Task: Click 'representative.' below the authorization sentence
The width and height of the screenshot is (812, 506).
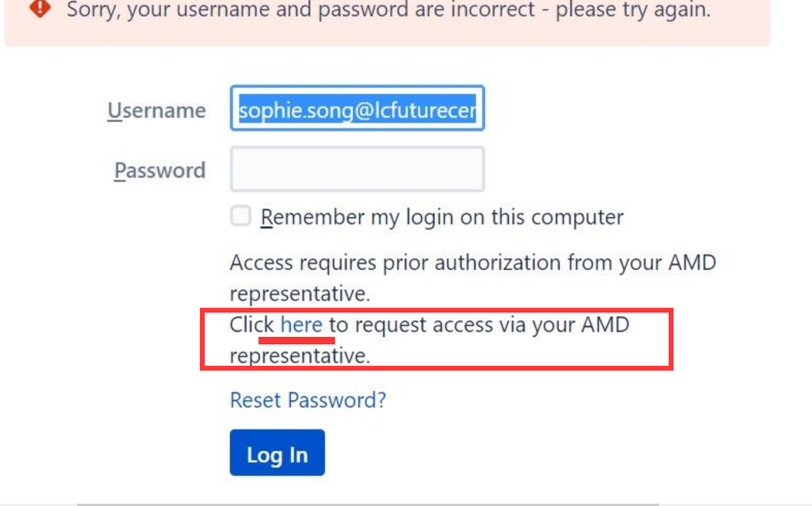Action: pyautogui.click(x=301, y=294)
